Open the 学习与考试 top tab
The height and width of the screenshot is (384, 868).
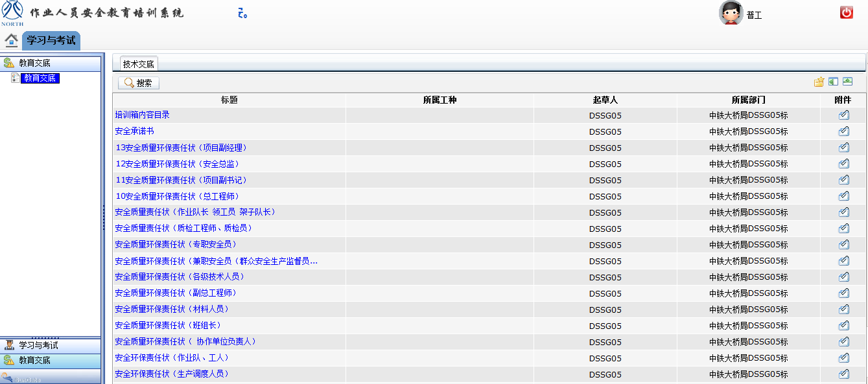click(51, 40)
